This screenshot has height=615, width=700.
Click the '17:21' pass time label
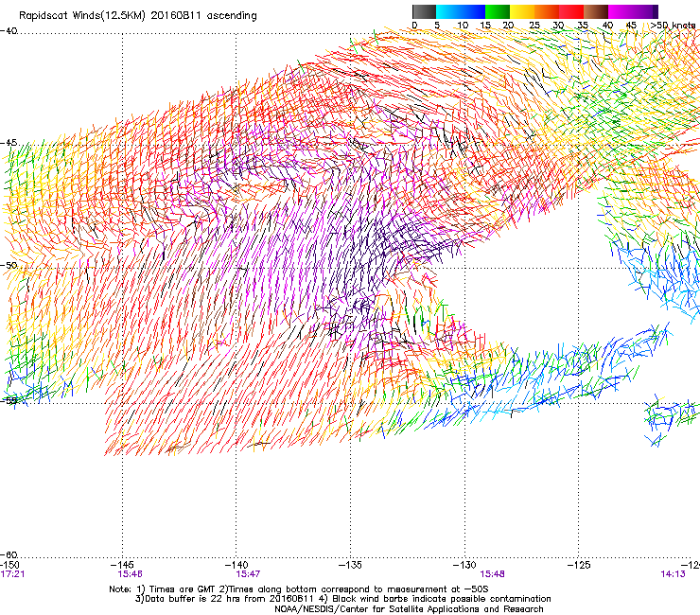pyautogui.click(x=12, y=574)
